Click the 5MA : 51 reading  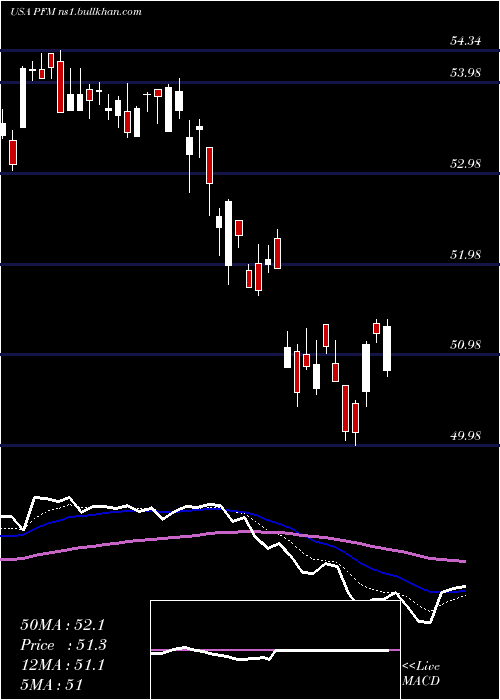pos(51,685)
